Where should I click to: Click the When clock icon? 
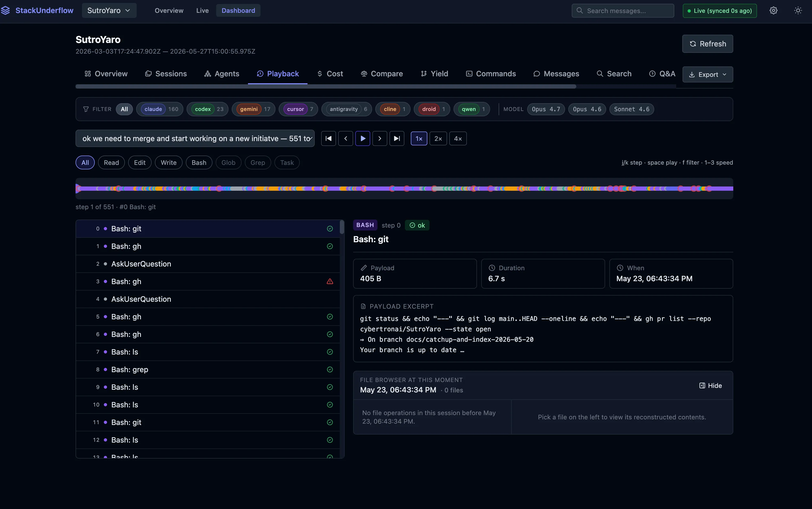[x=620, y=268]
